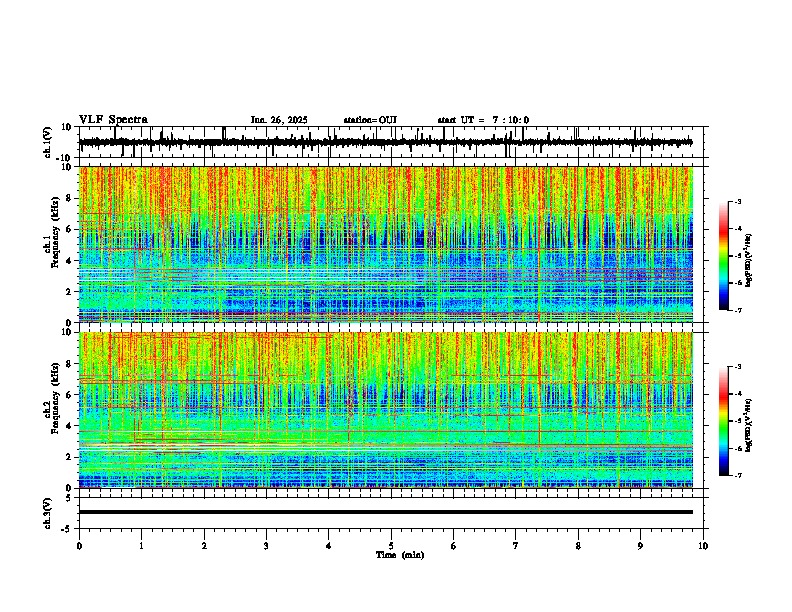Click the "-7" tick on ch.2 colorbar
792x612 pixels.
pyautogui.click(x=737, y=476)
